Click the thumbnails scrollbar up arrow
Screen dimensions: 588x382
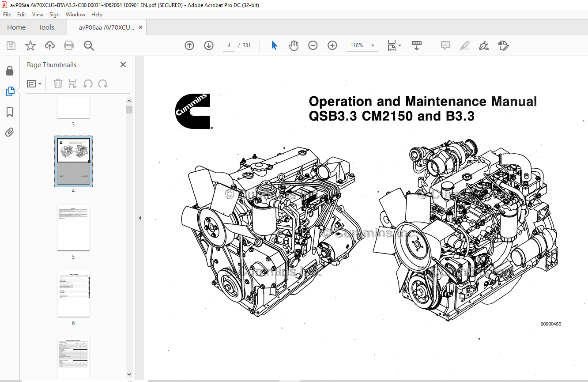129,100
